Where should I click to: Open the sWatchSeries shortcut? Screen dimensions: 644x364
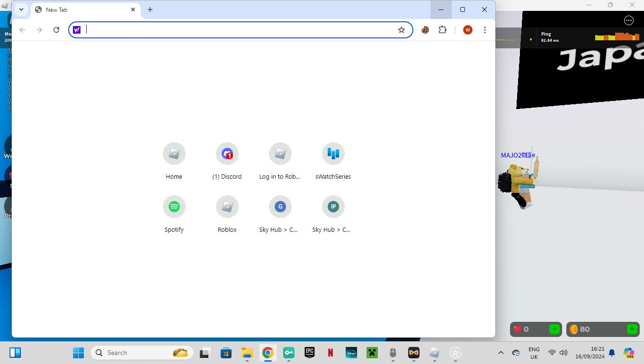click(333, 162)
